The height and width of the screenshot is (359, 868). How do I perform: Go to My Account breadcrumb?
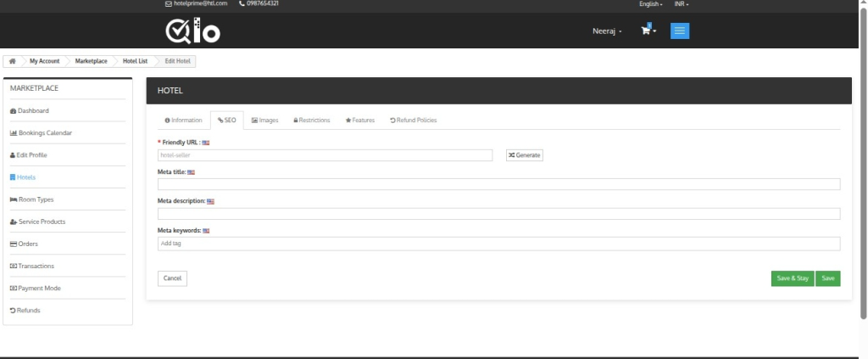pyautogui.click(x=44, y=61)
